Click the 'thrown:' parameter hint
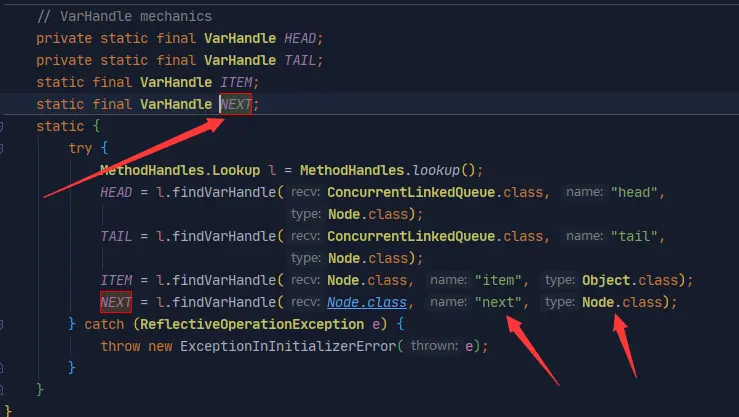Screen dimensions: 739x417 (434, 346)
